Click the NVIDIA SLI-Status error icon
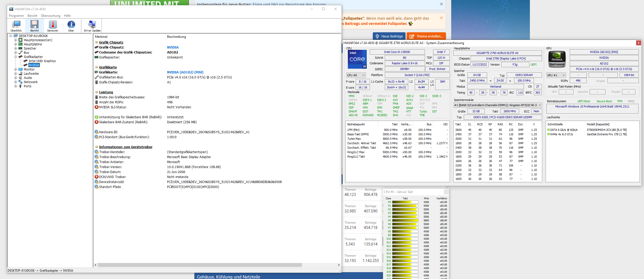Viewport: 644px width, 279px height. tap(97, 107)
